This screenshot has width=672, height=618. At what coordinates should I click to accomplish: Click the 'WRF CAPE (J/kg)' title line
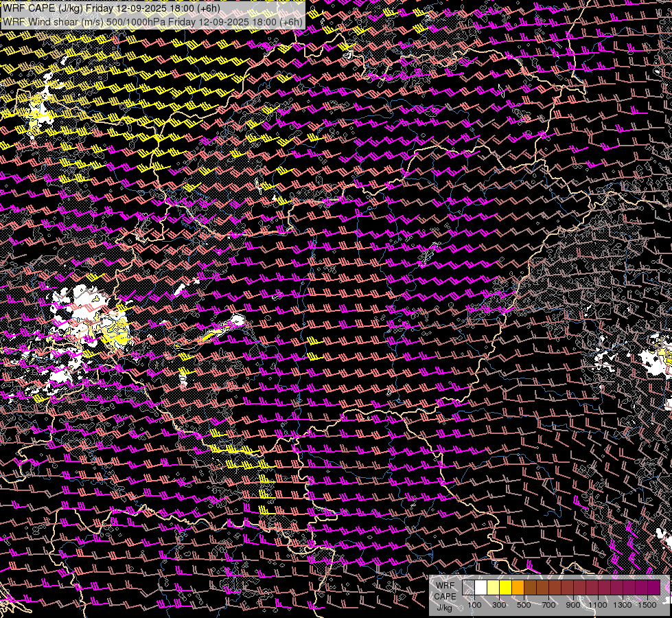(x=111, y=8)
